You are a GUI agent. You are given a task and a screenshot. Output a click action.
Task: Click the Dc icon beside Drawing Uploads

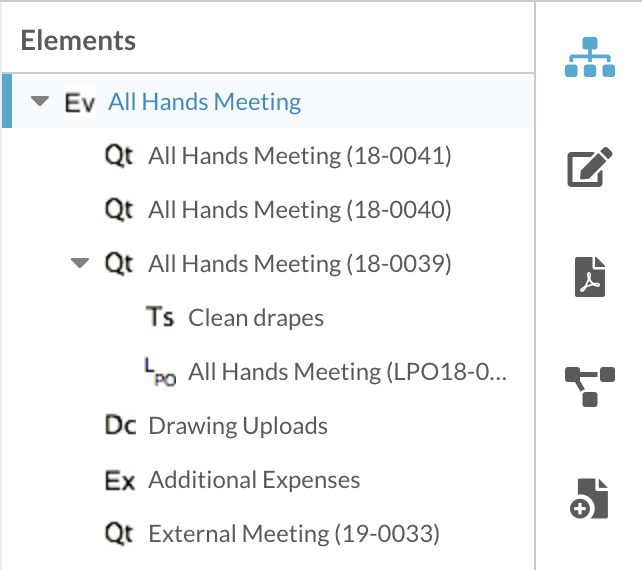tap(120, 426)
